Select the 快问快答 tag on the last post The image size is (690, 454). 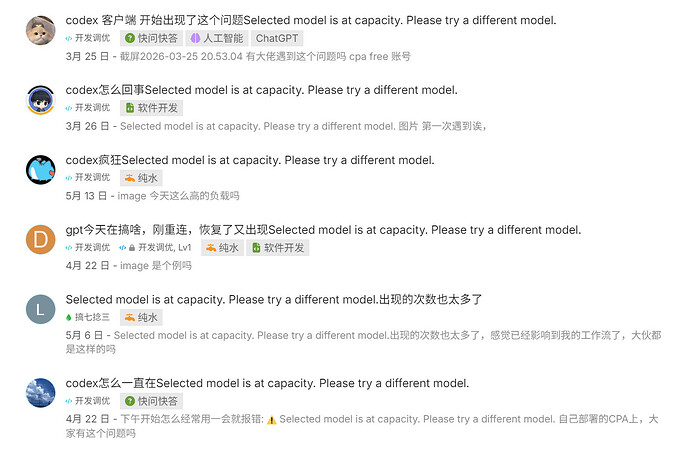[x=151, y=402]
